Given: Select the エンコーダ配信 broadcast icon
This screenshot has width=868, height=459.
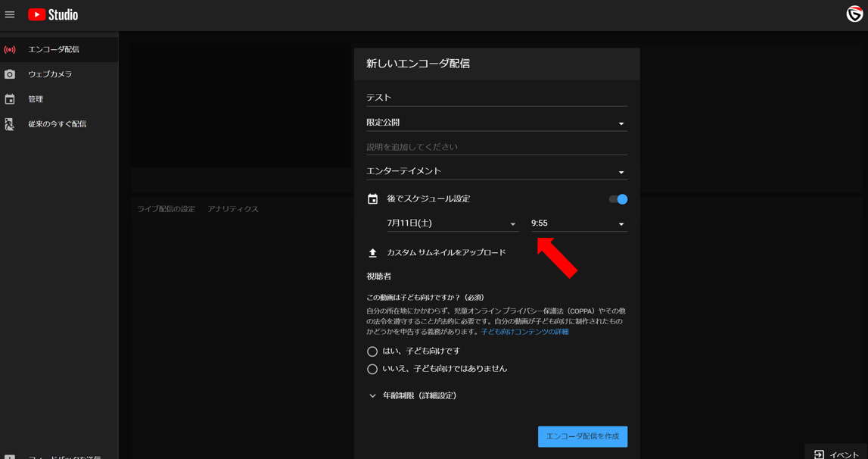Looking at the screenshot, I should 10,50.
